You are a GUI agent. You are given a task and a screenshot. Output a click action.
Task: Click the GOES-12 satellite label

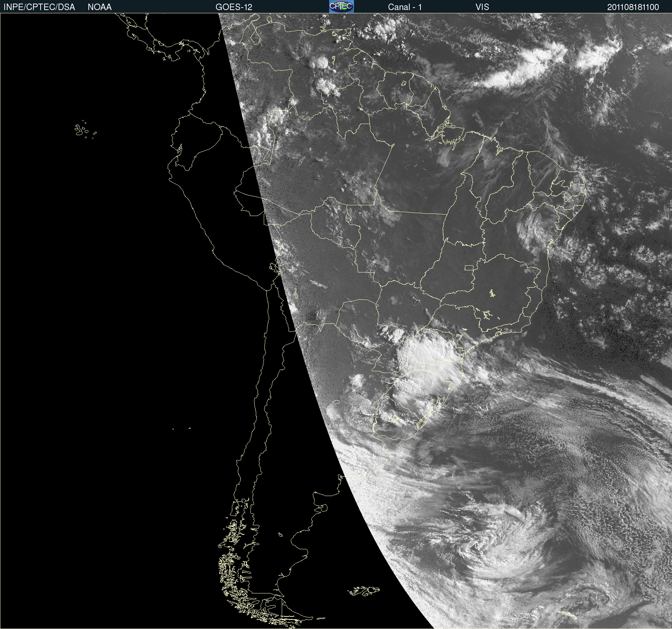tap(234, 7)
